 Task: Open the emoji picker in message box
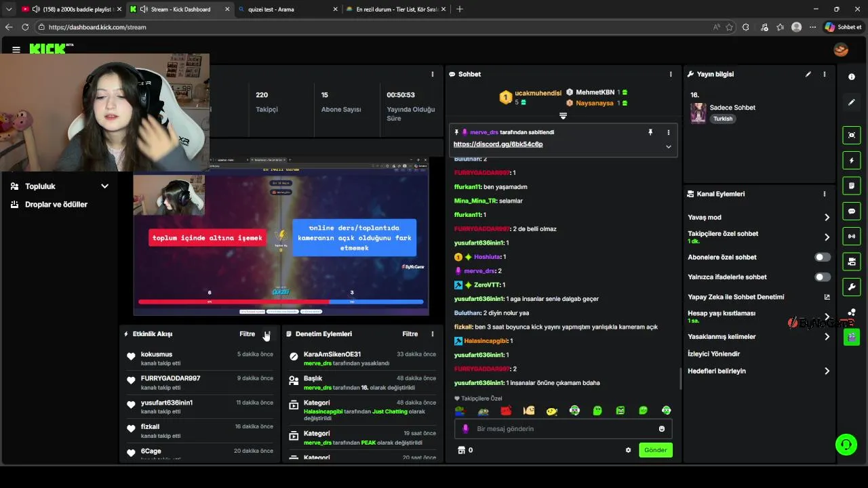[662, 429]
